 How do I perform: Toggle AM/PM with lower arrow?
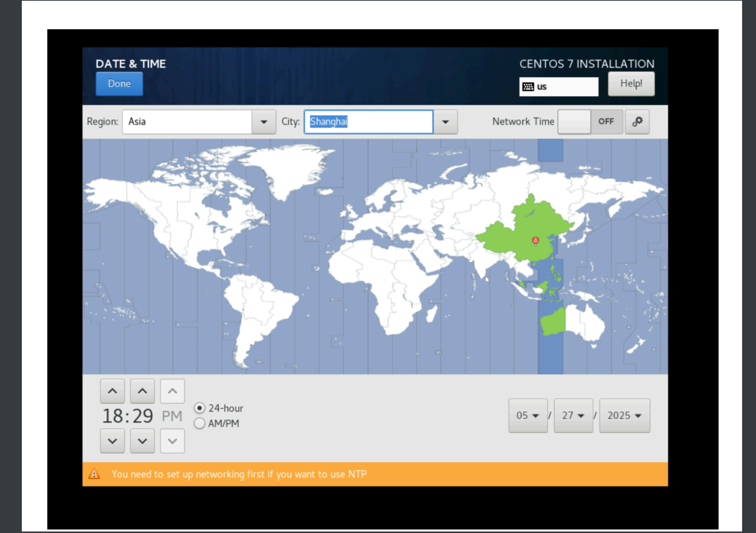[x=172, y=441]
